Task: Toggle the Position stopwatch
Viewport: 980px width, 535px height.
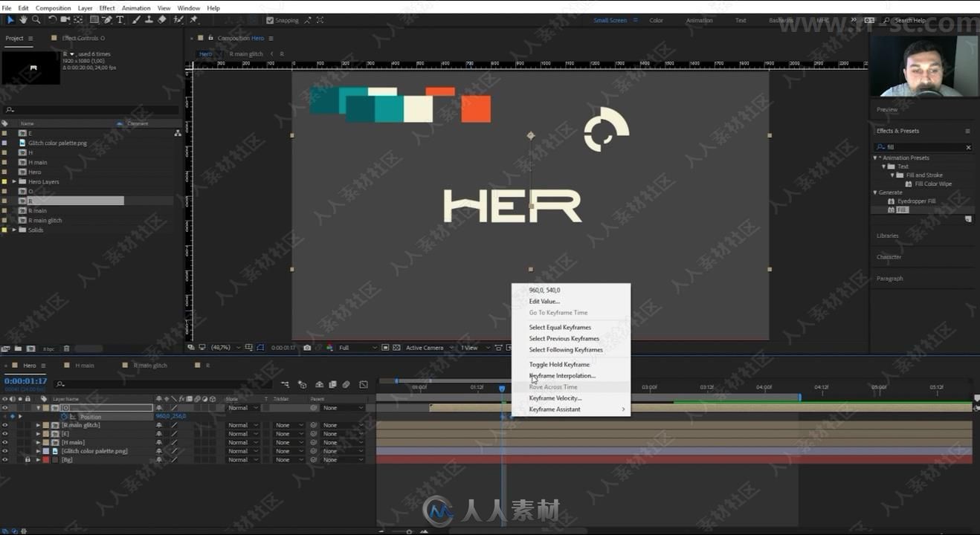Action: click(x=64, y=417)
